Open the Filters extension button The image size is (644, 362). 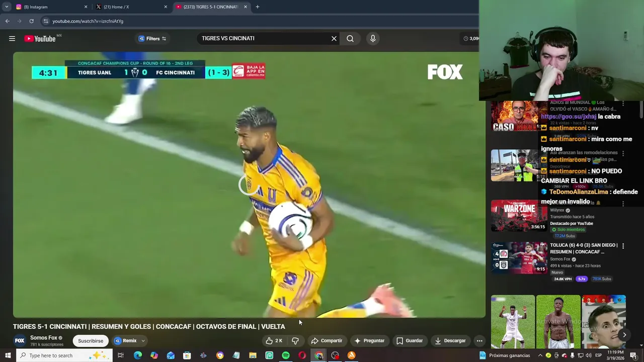(152, 39)
